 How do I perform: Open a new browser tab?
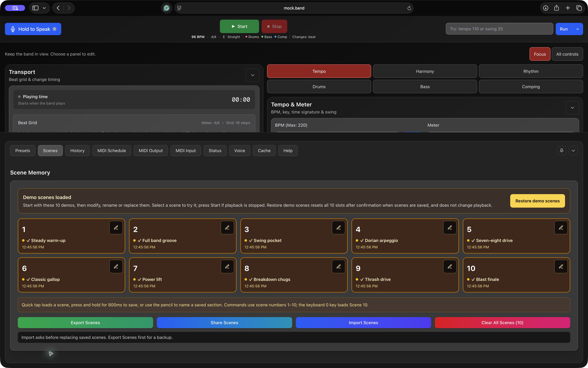click(x=568, y=8)
